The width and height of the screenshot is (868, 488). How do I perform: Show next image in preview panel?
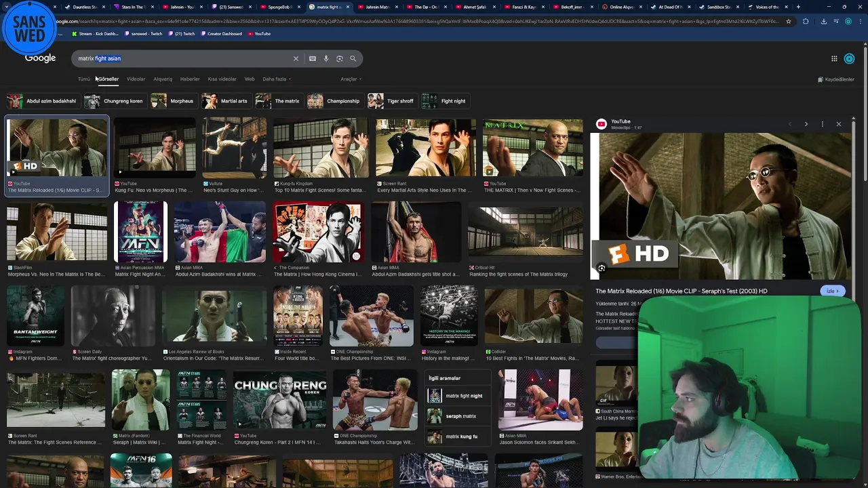coord(806,124)
